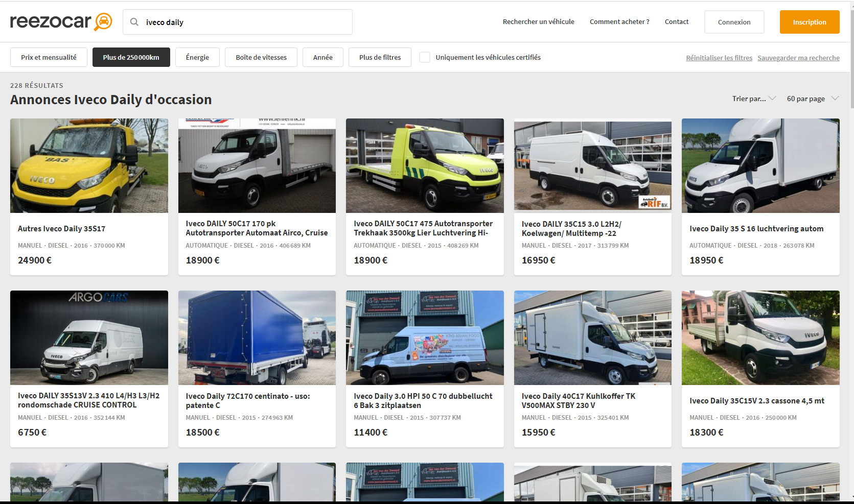Expand the Énergie filter
The image size is (854, 504).
tap(197, 57)
